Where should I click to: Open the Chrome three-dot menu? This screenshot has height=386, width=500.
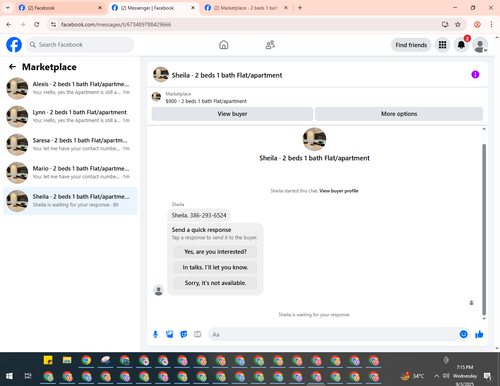(x=491, y=24)
